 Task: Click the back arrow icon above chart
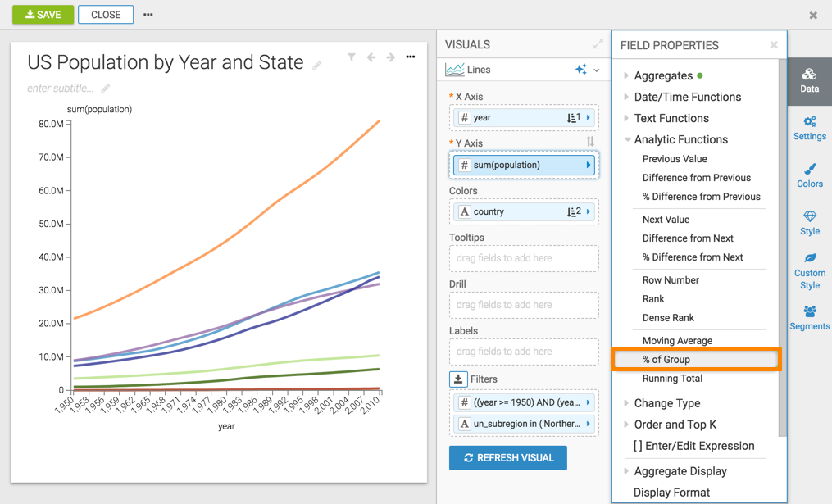click(371, 57)
